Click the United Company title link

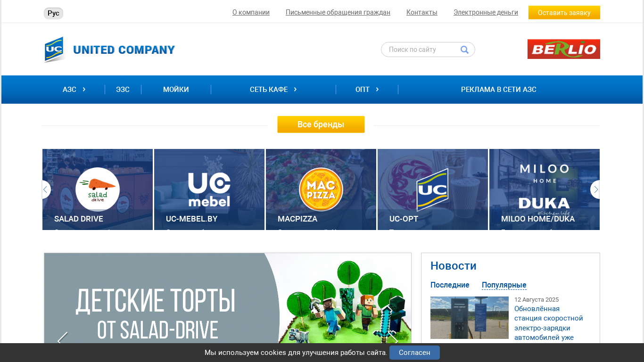click(124, 49)
